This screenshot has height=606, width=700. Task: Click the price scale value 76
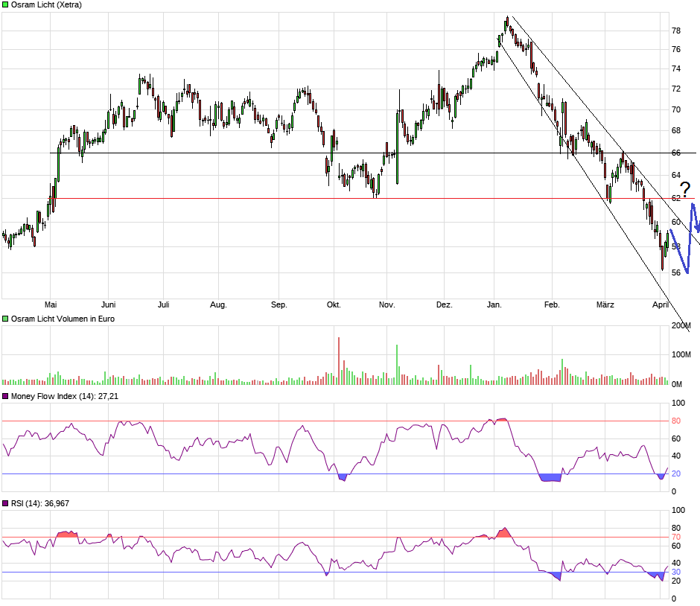tap(676, 50)
